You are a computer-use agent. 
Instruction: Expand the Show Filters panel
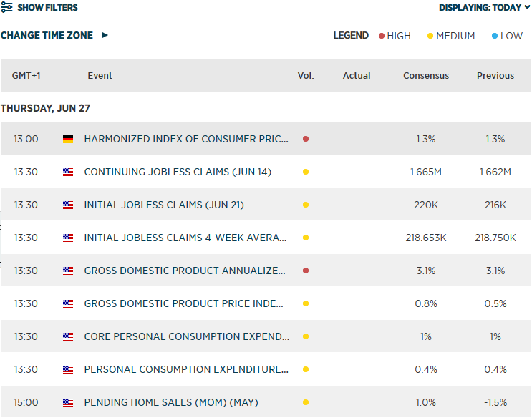pyautogui.click(x=47, y=8)
